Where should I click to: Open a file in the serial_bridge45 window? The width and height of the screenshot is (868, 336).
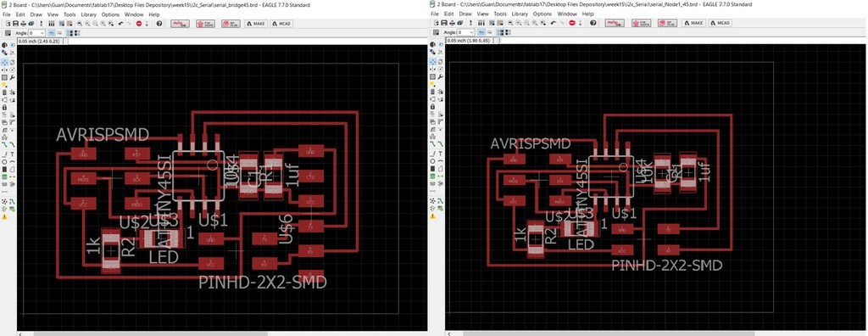pyautogui.click(x=8, y=23)
